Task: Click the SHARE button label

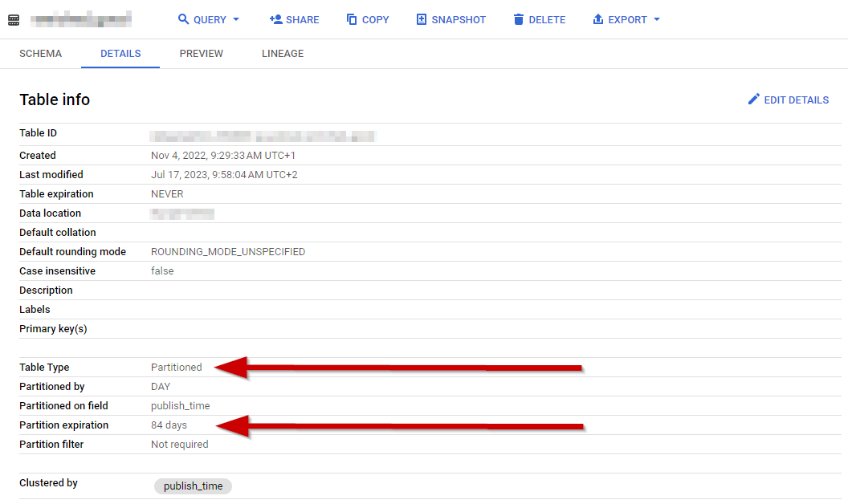Action: pyautogui.click(x=302, y=19)
